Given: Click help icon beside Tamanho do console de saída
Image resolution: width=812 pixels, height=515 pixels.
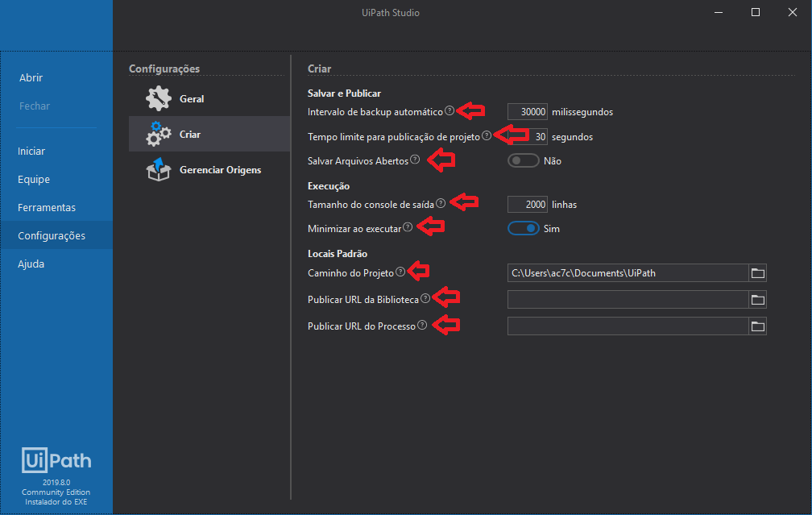Looking at the screenshot, I should pos(441,203).
